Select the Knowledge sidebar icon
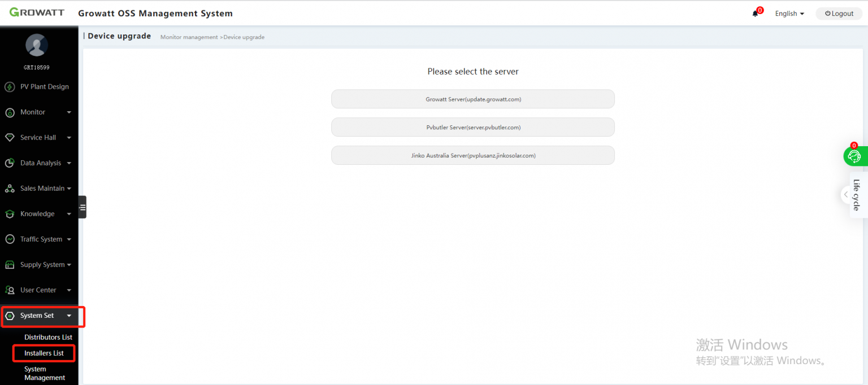 (x=10, y=213)
